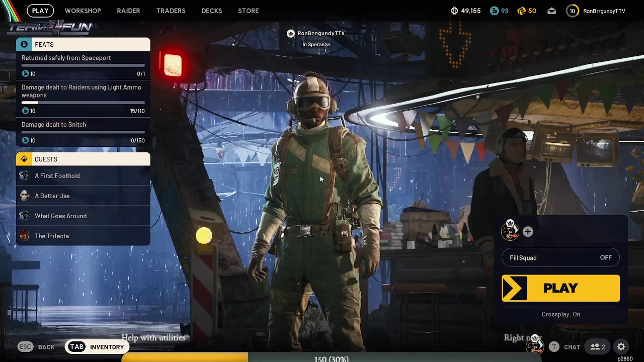Click the Crossplay: On setting
The height and width of the screenshot is (362, 644).
coord(560,314)
